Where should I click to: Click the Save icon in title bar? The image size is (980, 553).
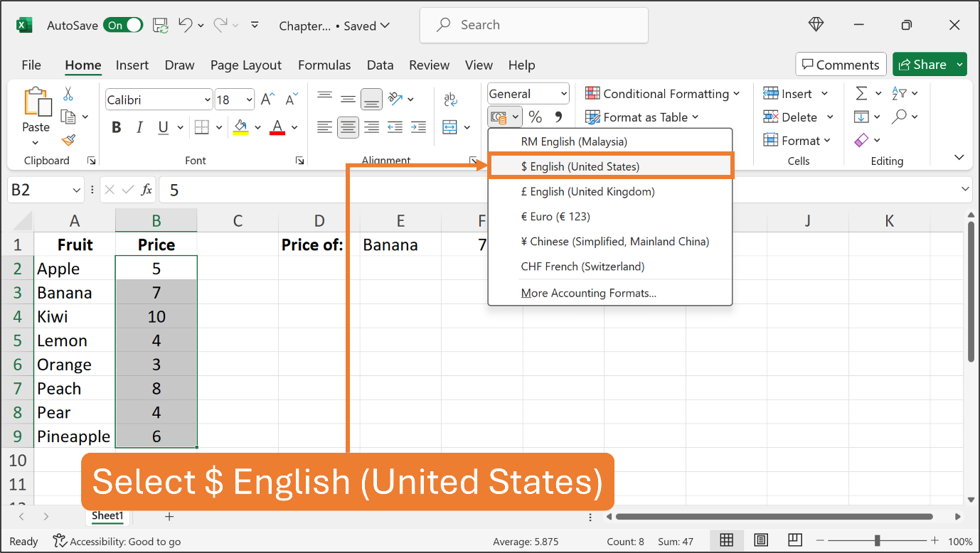(x=160, y=26)
